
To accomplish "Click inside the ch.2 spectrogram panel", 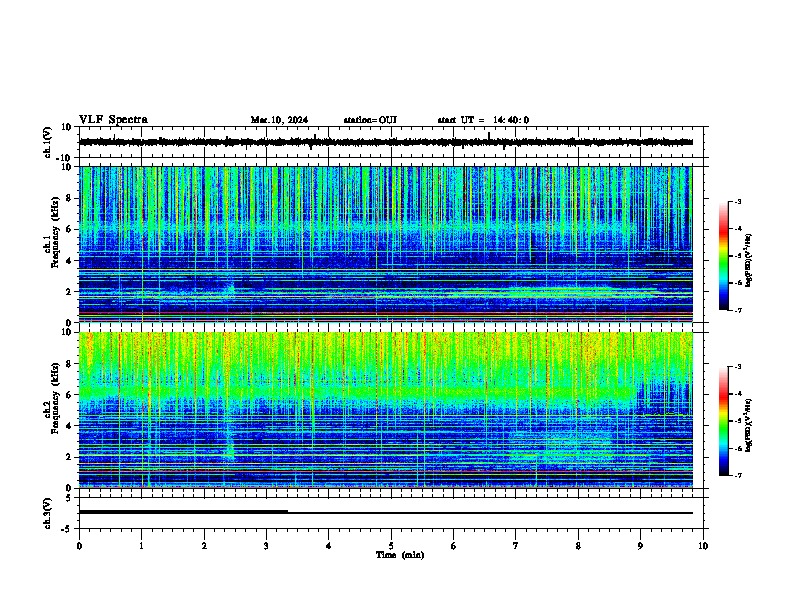I will click(385, 410).
